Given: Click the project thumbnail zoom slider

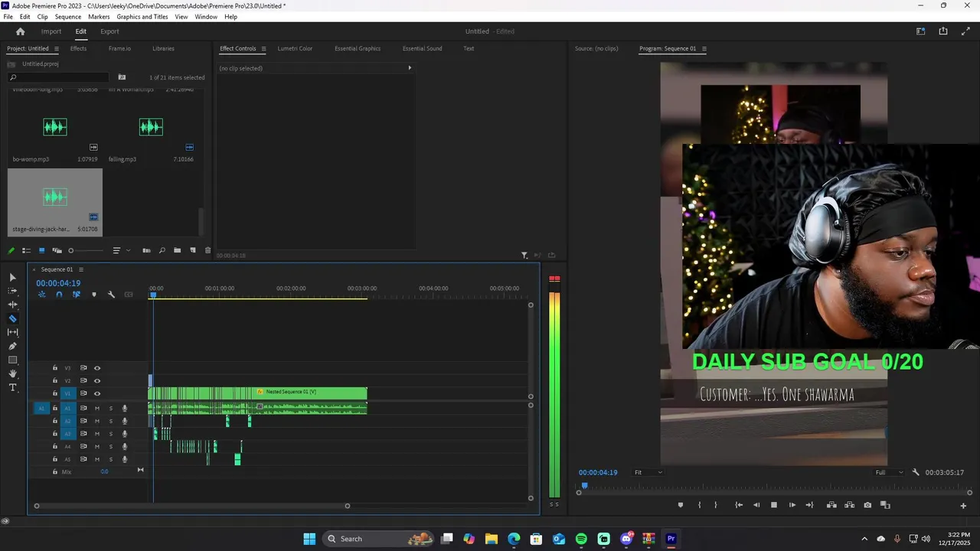Looking at the screenshot, I should coord(86,250).
